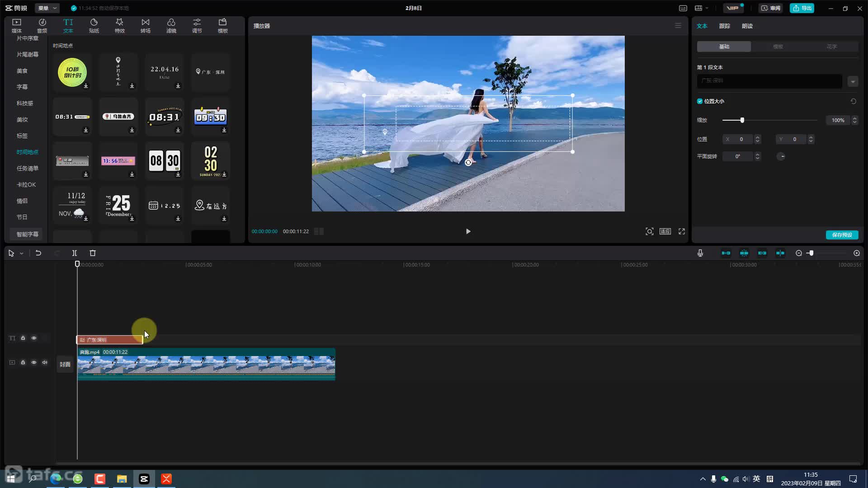Open the 音频 audio panel
The height and width of the screenshot is (488, 868).
coord(42,26)
